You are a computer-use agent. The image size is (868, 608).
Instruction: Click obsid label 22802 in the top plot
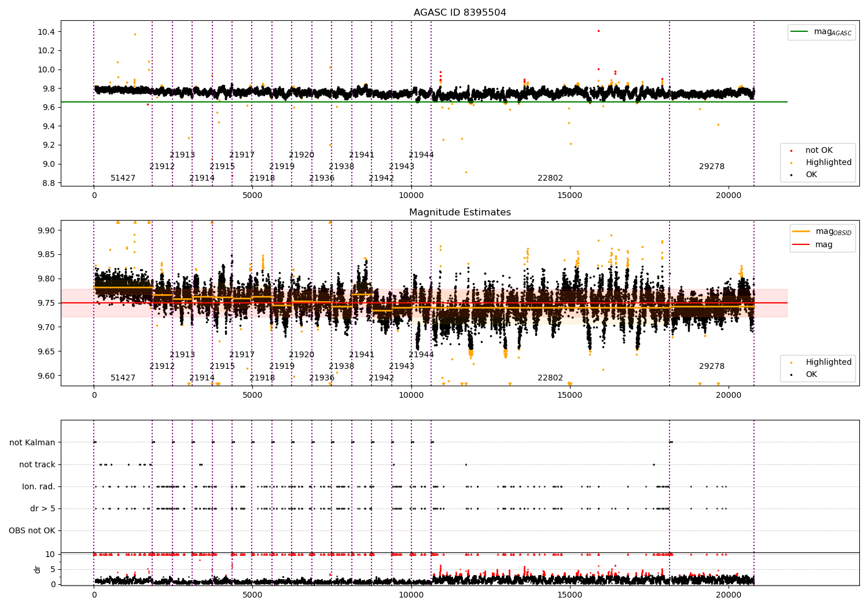(x=550, y=178)
